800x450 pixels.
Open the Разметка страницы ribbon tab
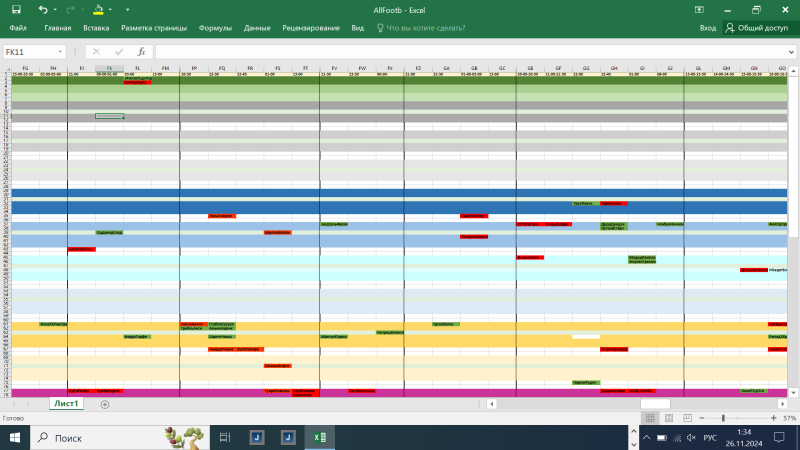point(154,29)
